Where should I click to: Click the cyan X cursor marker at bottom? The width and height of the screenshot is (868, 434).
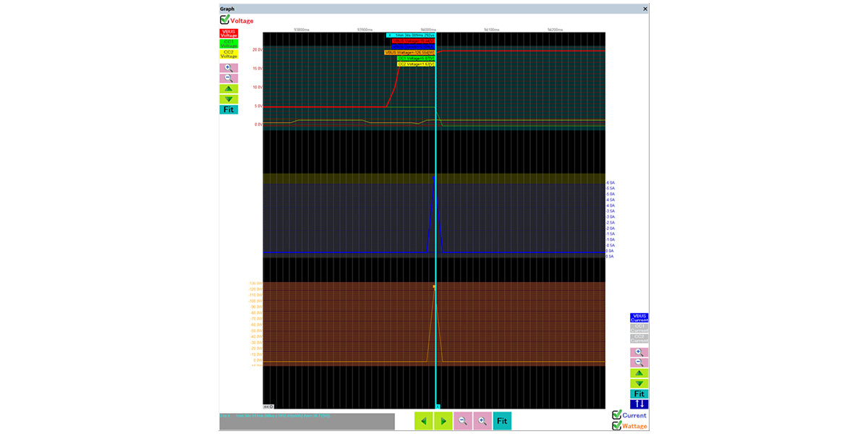click(x=438, y=407)
